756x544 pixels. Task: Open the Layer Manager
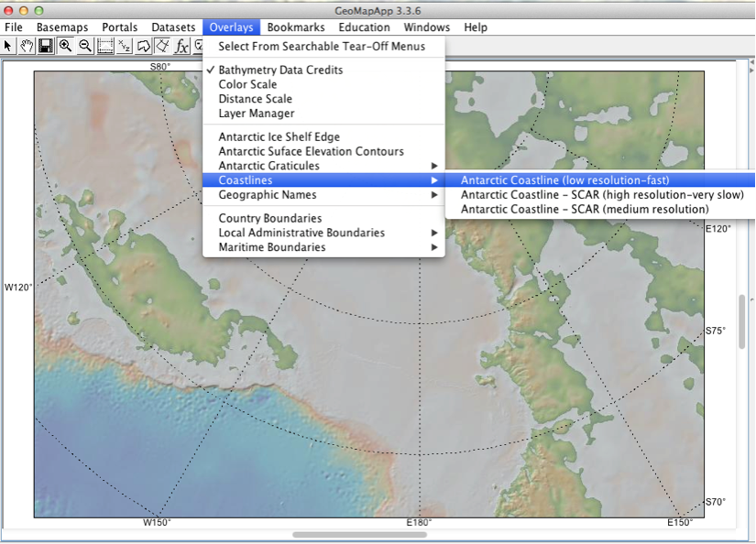tap(256, 113)
